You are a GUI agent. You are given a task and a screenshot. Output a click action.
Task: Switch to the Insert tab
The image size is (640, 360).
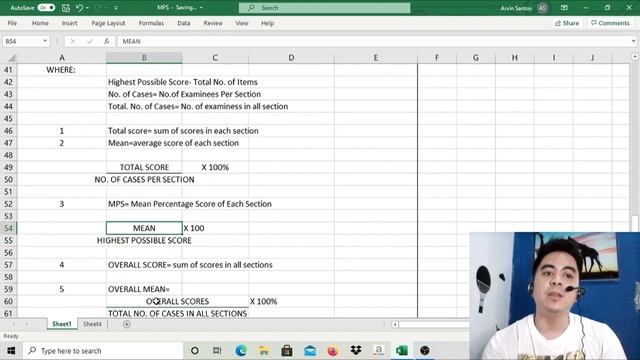tap(69, 23)
